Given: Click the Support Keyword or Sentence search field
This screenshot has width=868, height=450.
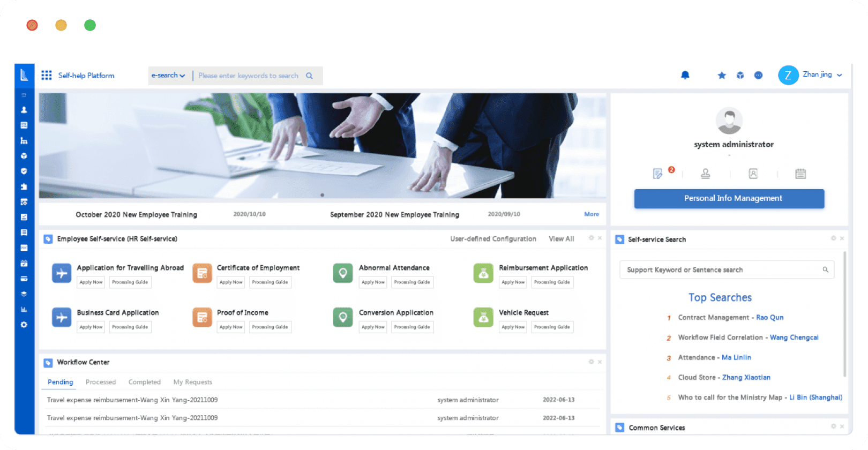Looking at the screenshot, I should click(727, 270).
